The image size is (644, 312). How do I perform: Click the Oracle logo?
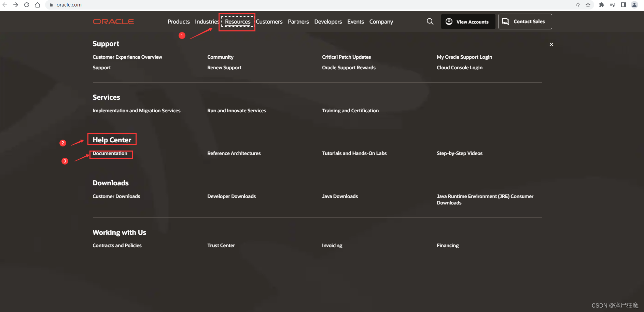tap(113, 22)
